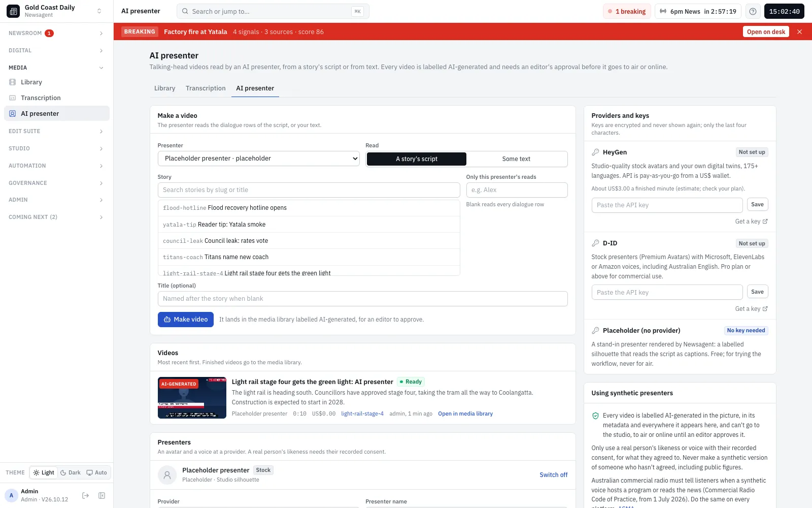Expand the Edit Suite sidebar section

[57, 131]
